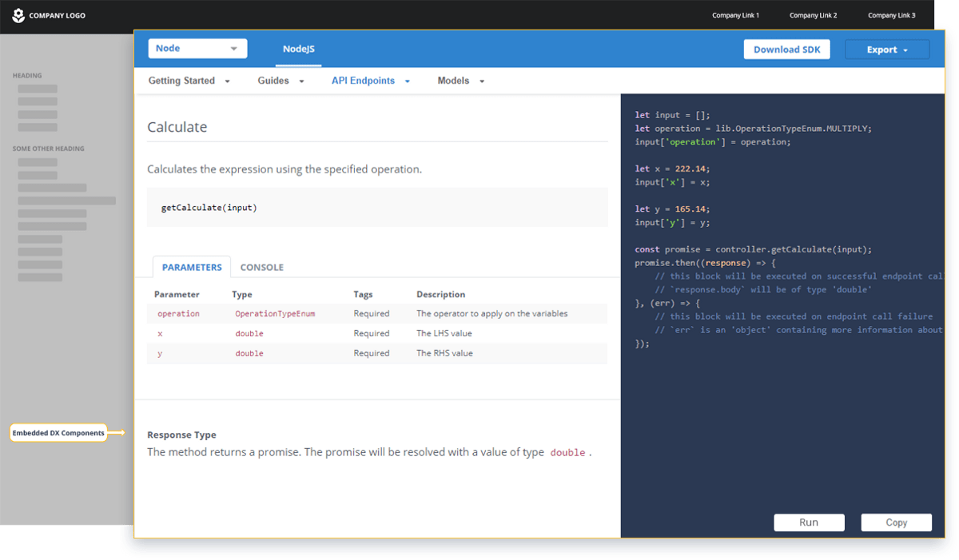
Task: Click the Tags column header
Action: click(x=363, y=295)
